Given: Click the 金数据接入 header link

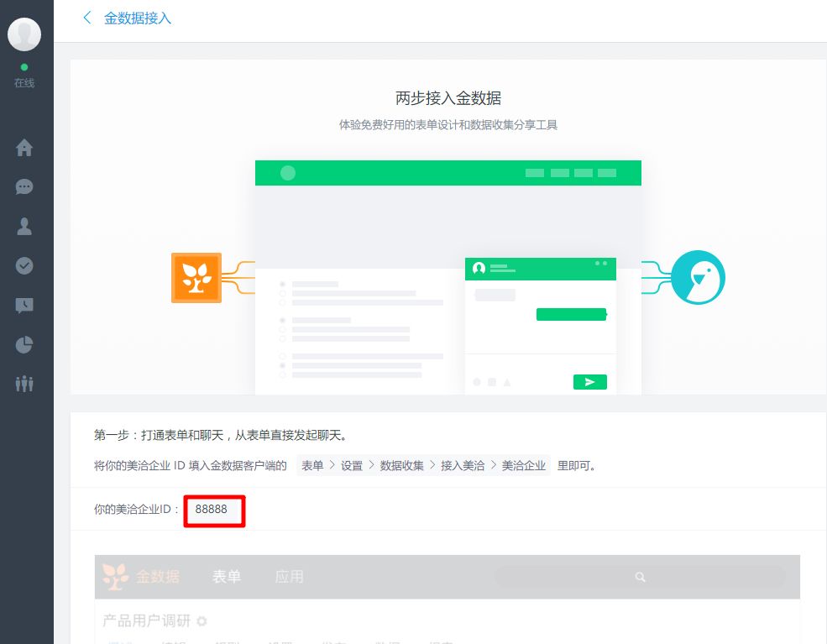Looking at the screenshot, I should pyautogui.click(x=138, y=18).
